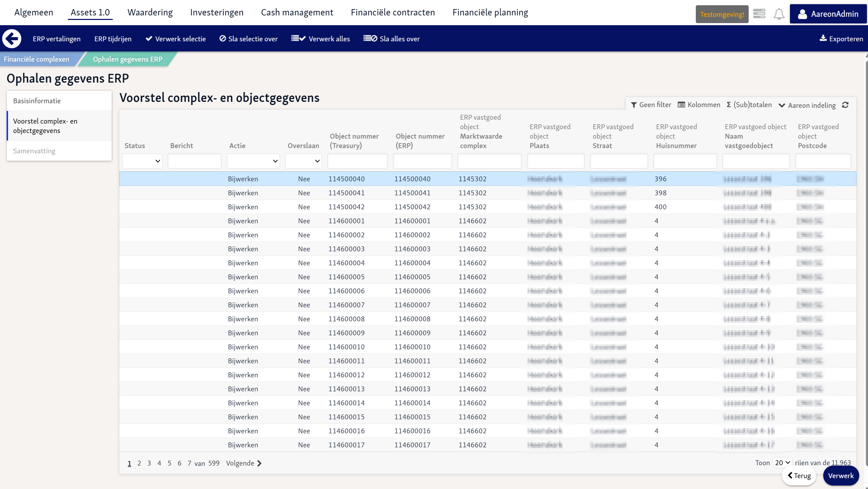Open the list view icon beside Testomgeving
The height and width of the screenshot is (489, 868).
(759, 14)
